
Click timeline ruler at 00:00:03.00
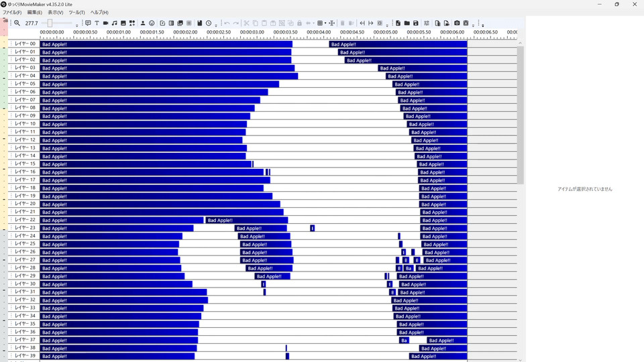[252, 32]
